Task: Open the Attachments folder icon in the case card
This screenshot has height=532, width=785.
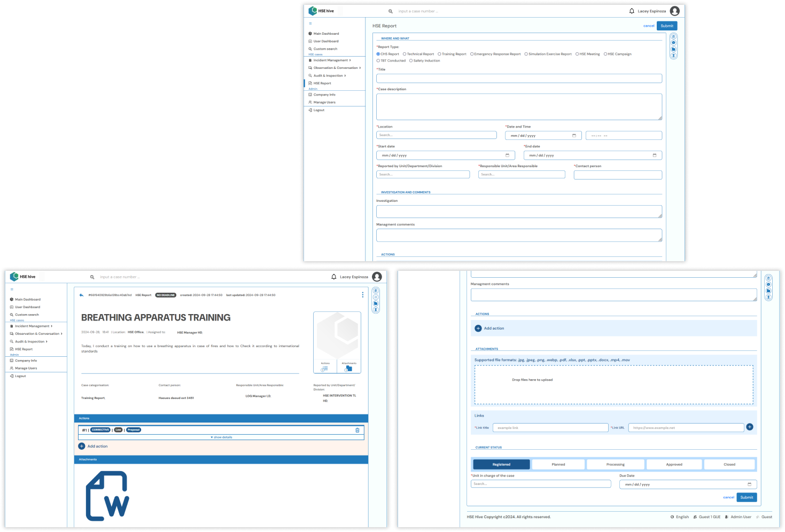Action: point(348,368)
